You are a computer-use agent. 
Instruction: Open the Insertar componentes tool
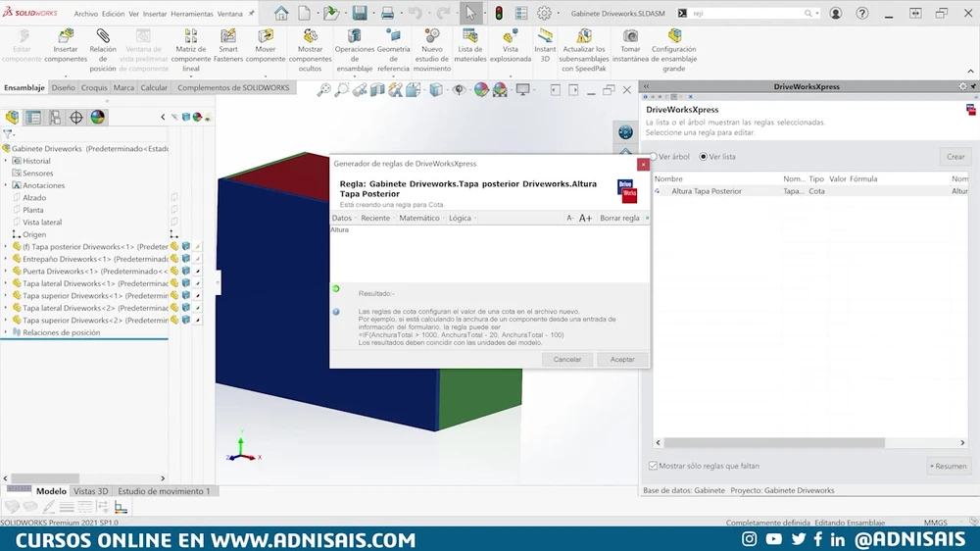66,46
